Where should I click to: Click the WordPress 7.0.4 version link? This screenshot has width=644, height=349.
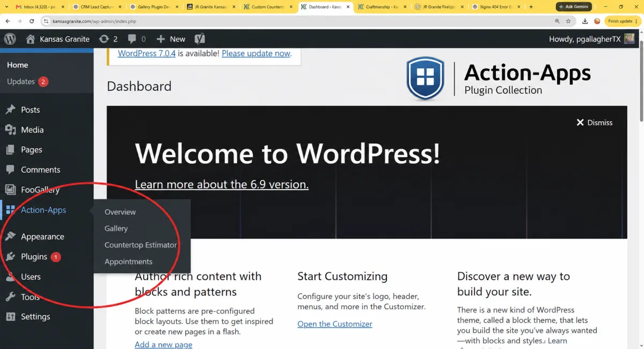tap(147, 53)
